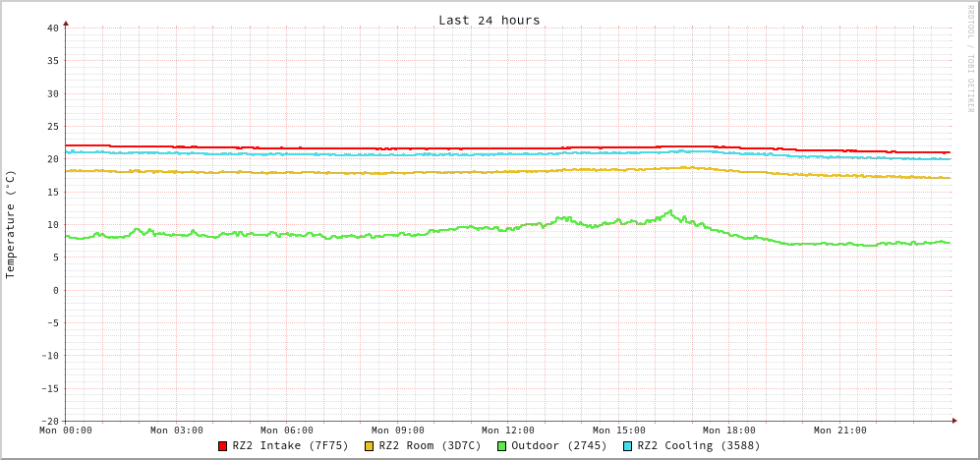Viewport: 980px width, 460px height.
Task: Click the red RZ2 Intake legend swatch
Action: (x=223, y=446)
